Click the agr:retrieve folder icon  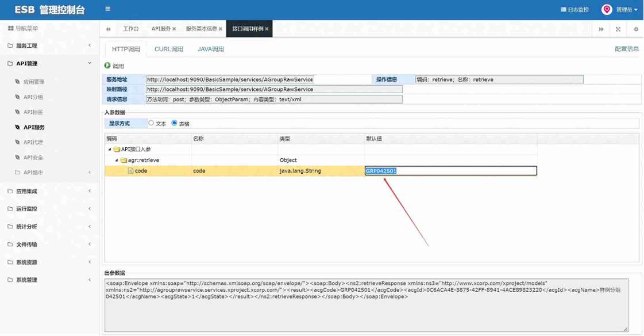tap(124, 160)
